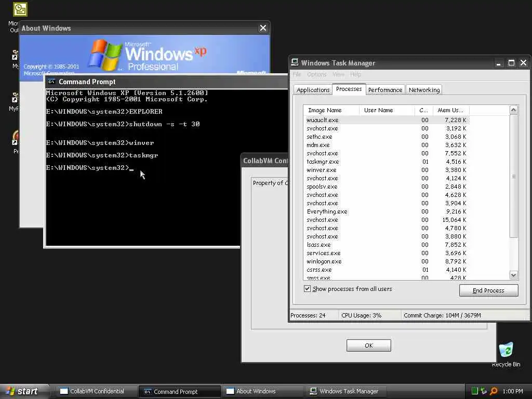Sort processes by CPU column header
532x399 pixels.
click(424, 110)
